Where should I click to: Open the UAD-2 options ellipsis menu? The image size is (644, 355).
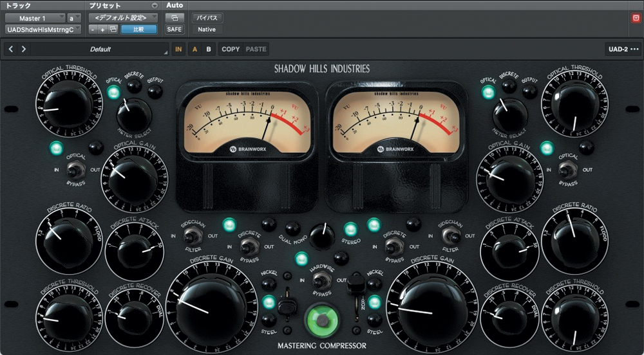click(634, 49)
